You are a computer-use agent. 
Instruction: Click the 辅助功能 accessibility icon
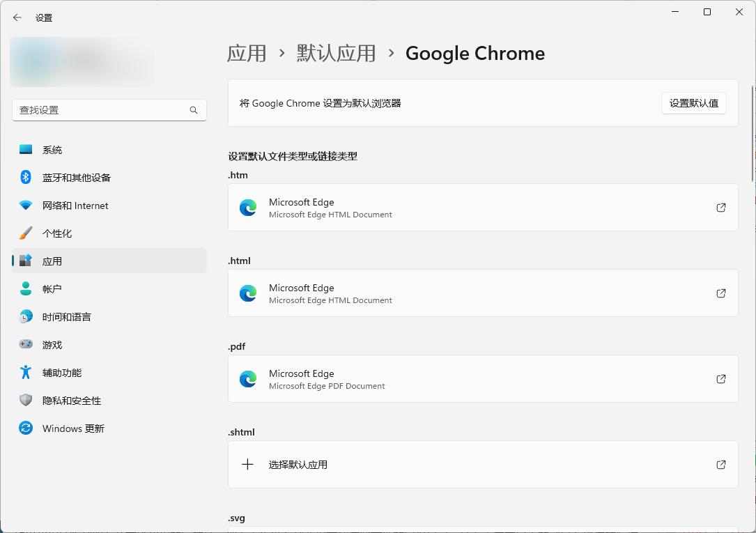pos(25,373)
